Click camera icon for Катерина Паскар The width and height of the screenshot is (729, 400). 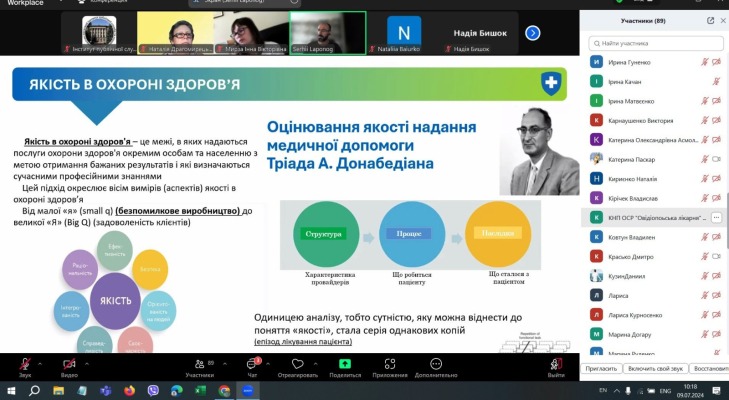pyautogui.click(x=716, y=159)
